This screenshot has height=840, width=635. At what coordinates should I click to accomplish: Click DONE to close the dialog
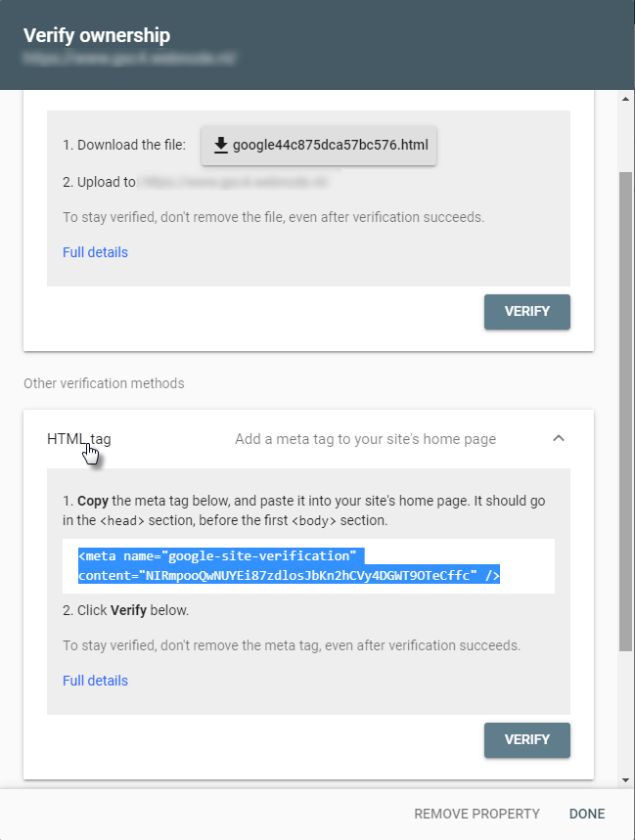click(587, 814)
